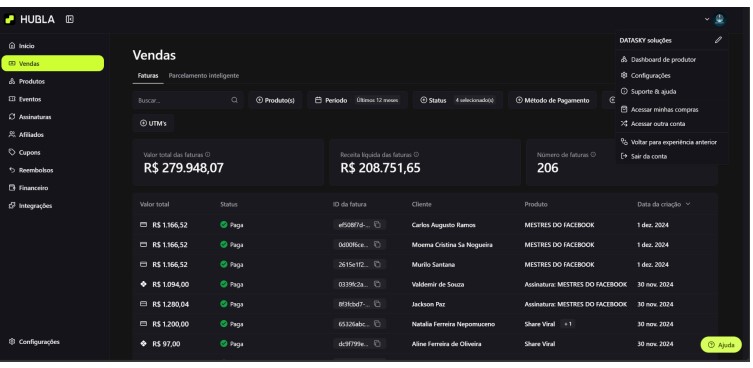Copy invoice ID 8f3fcbd7
Viewport: 753px width, 368px height.
coord(377,304)
